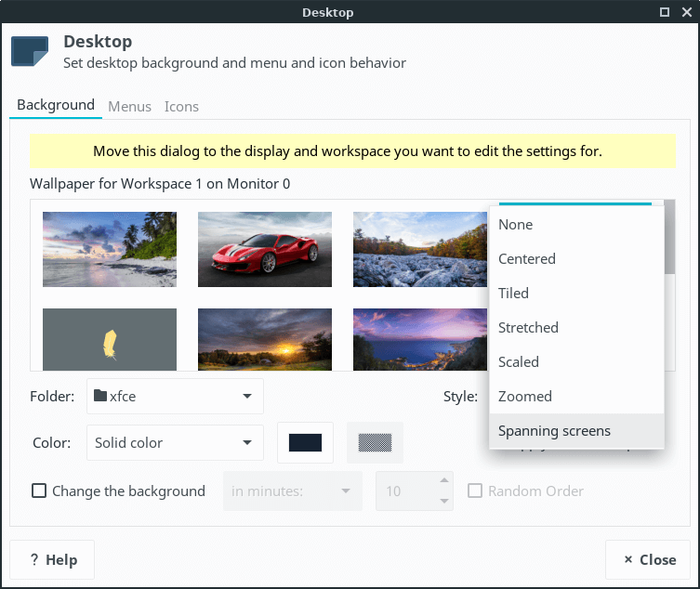Screen dimensions: 700x589
Task: Choose the purple coastal night wallpaper
Action: 420,340
